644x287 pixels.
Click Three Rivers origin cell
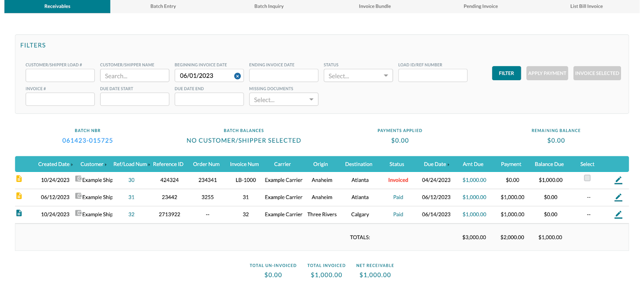[322, 215]
